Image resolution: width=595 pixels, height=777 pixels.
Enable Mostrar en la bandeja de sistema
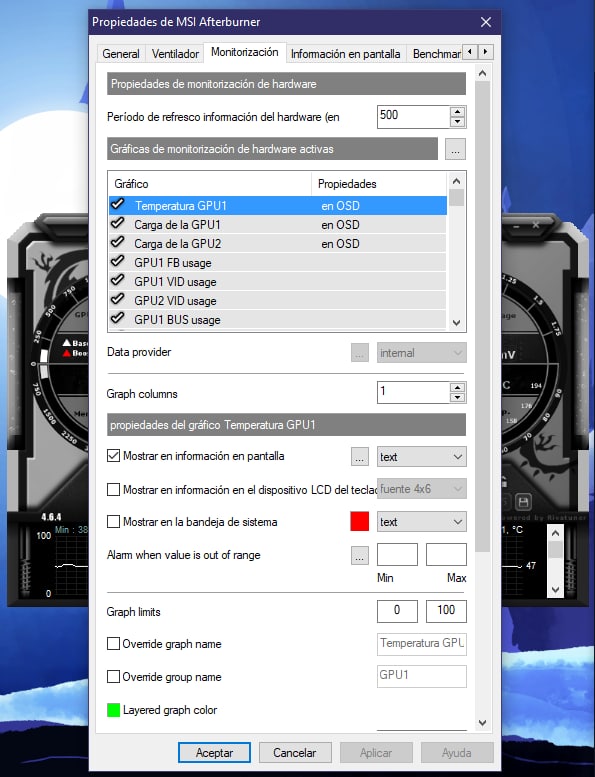(x=113, y=522)
